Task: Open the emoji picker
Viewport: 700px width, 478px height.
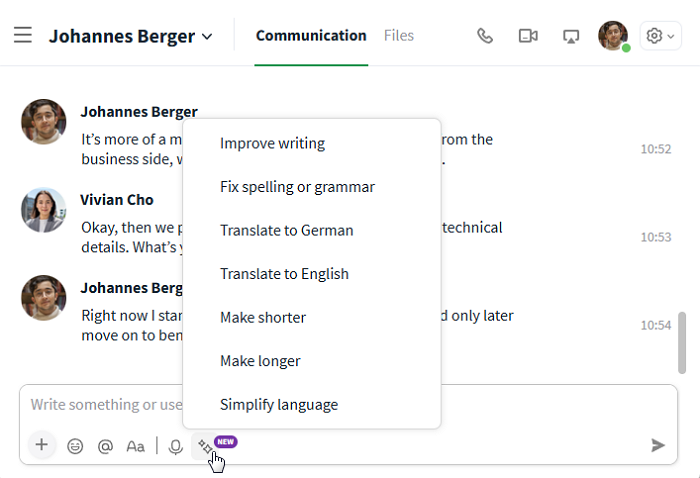Action: point(75,446)
